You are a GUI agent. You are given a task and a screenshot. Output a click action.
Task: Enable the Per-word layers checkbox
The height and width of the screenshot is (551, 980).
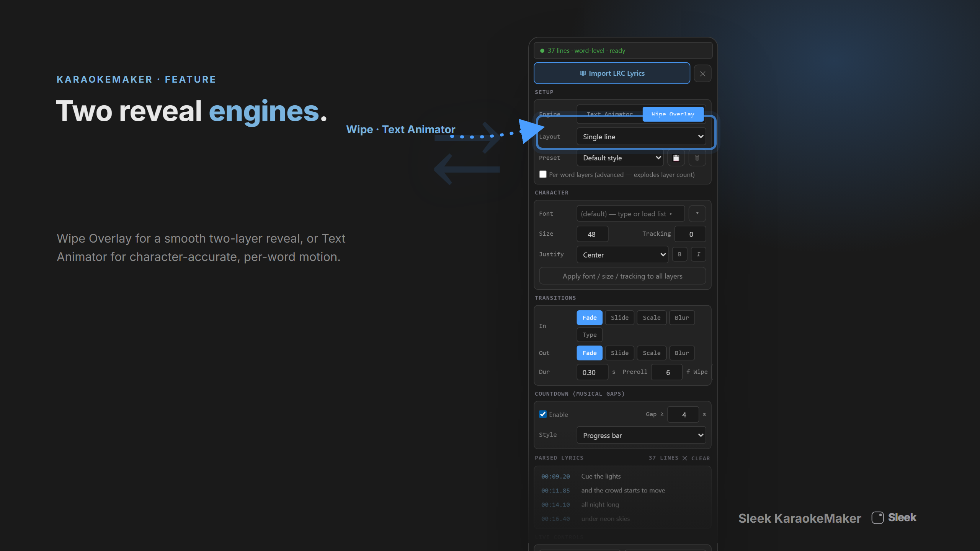coord(543,174)
